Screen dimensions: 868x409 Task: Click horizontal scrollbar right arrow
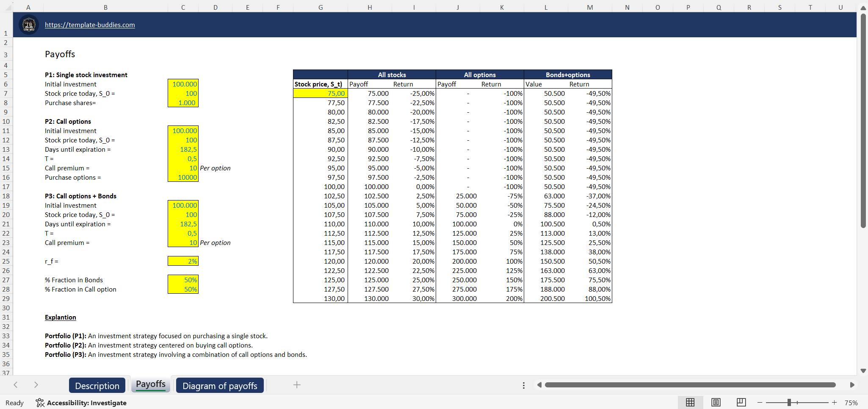pyautogui.click(x=852, y=385)
